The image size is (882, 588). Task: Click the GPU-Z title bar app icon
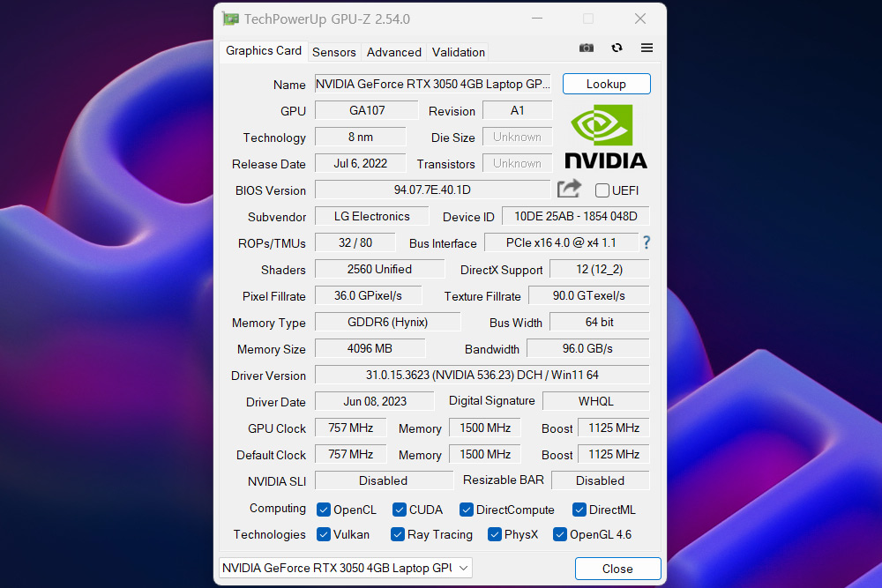click(230, 19)
